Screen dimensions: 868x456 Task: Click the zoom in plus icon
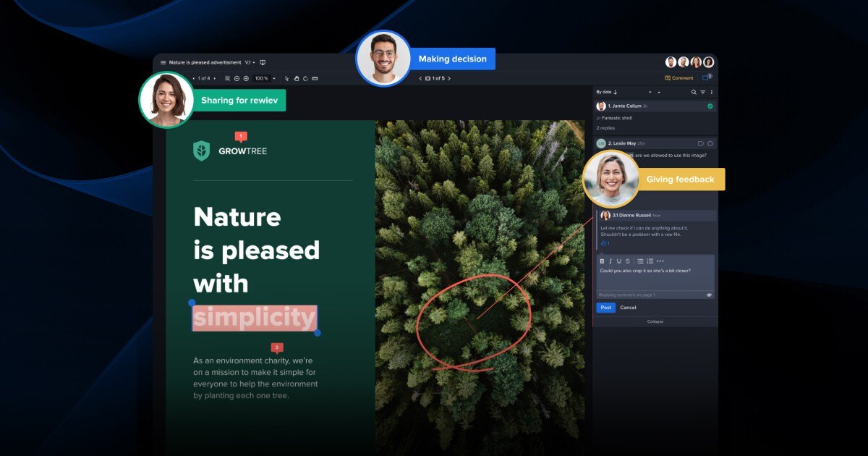point(246,78)
